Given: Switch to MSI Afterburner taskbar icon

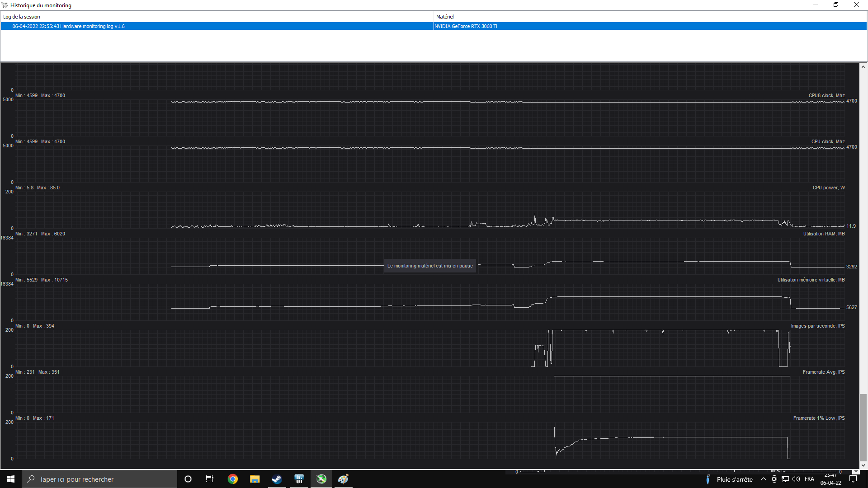Looking at the screenshot, I should [x=321, y=479].
